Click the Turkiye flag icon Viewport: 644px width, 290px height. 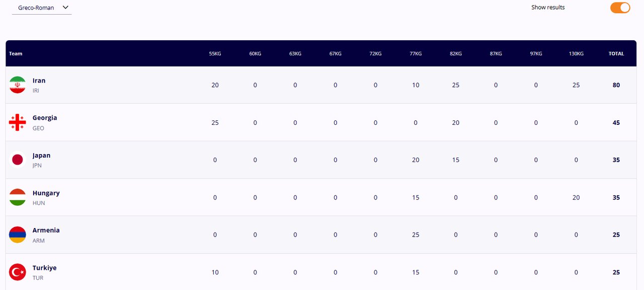(18, 272)
